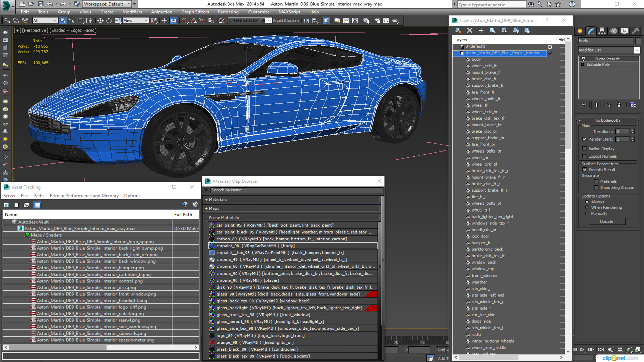The image size is (644, 362).
Task: Click the Mirror tool icon
Action: [x=306, y=21]
